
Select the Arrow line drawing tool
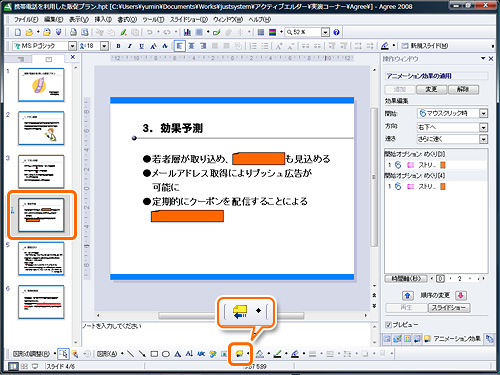pos(142,354)
